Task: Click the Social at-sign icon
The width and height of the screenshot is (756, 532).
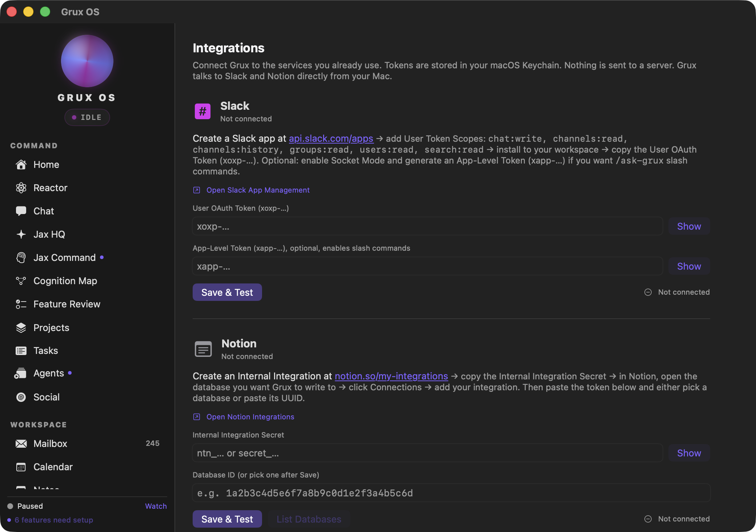Action: click(21, 397)
